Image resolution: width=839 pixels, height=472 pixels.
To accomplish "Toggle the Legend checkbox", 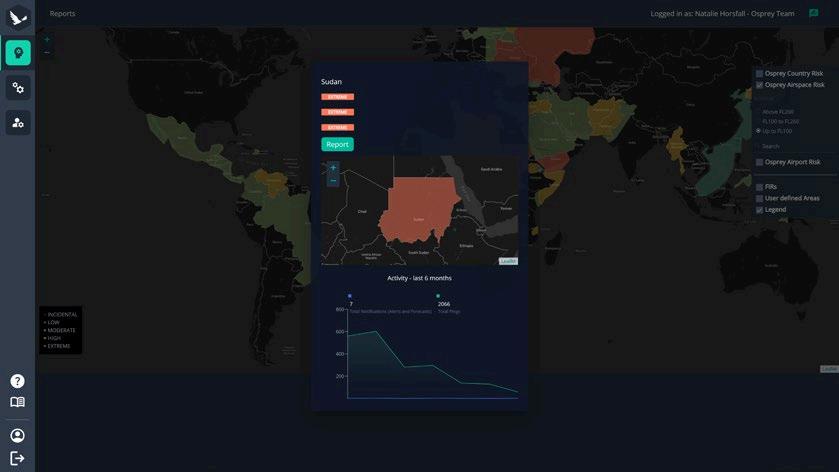I will click(x=759, y=210).
